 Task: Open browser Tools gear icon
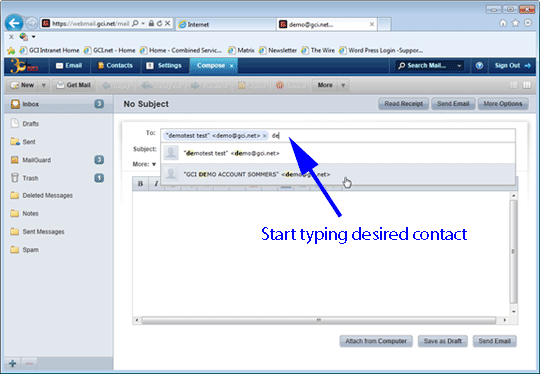(528, 23)
